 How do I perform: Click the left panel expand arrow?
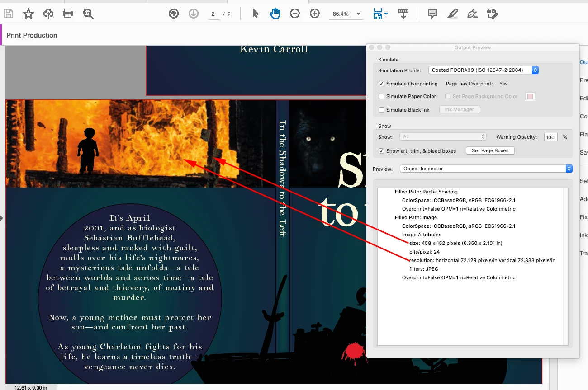pos(1,218)
